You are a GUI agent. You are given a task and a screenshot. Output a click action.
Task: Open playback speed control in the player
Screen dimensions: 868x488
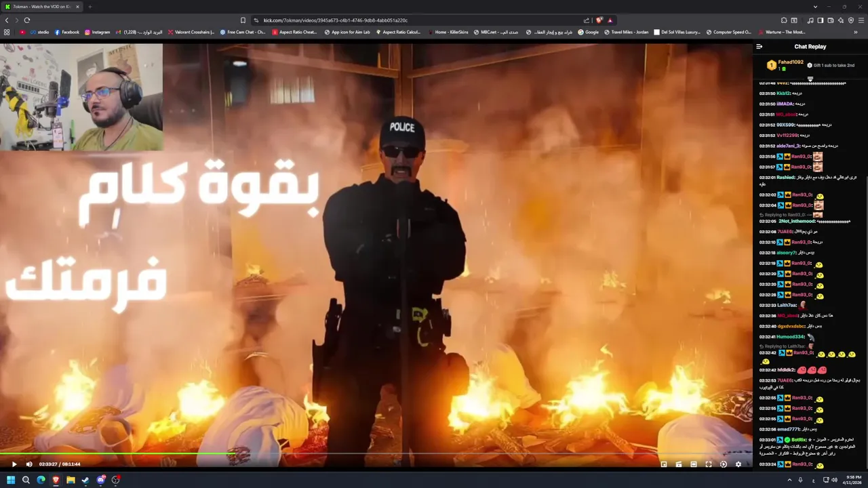724,464
